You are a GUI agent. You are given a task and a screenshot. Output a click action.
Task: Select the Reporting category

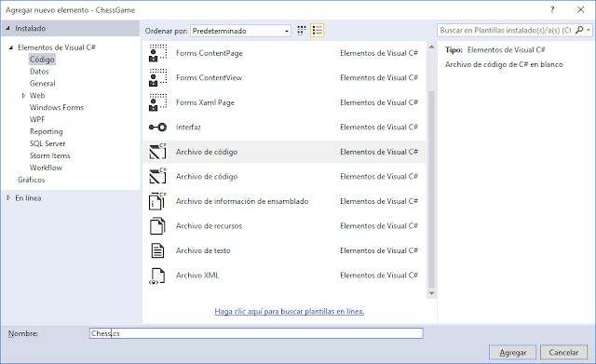click(x=47, y=131)
